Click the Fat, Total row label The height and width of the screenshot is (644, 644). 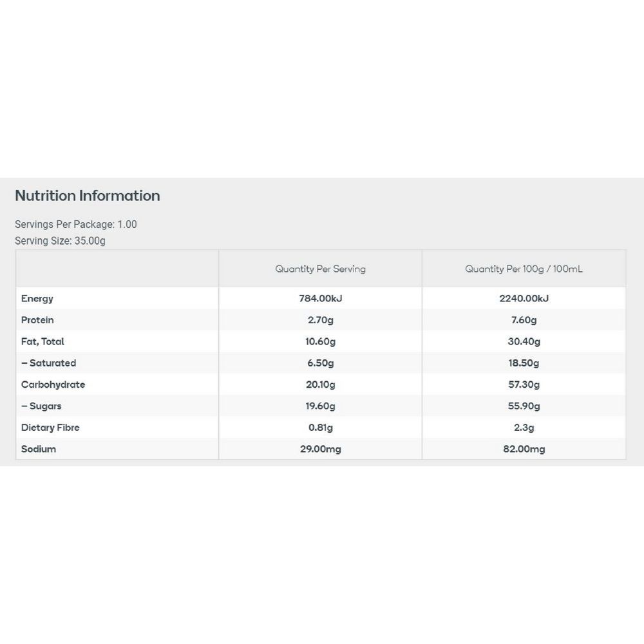43,341
